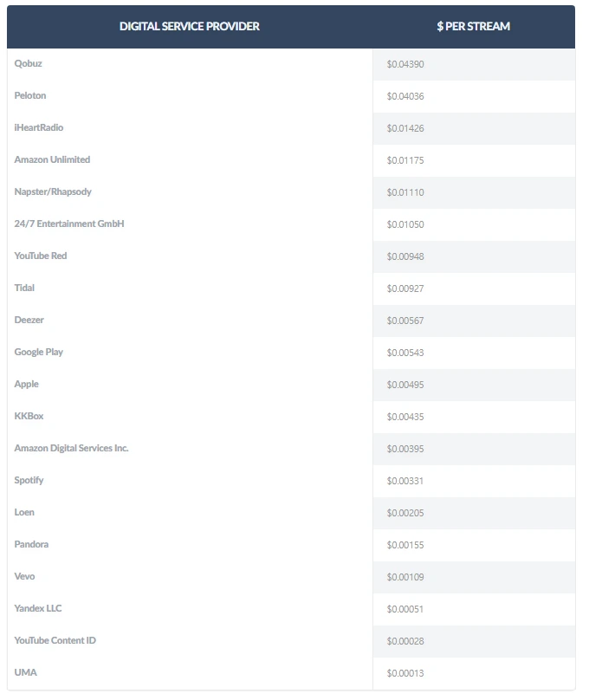Select the Peloton provider name
This screenshot has width=589, height=700.
click(30, 95)
